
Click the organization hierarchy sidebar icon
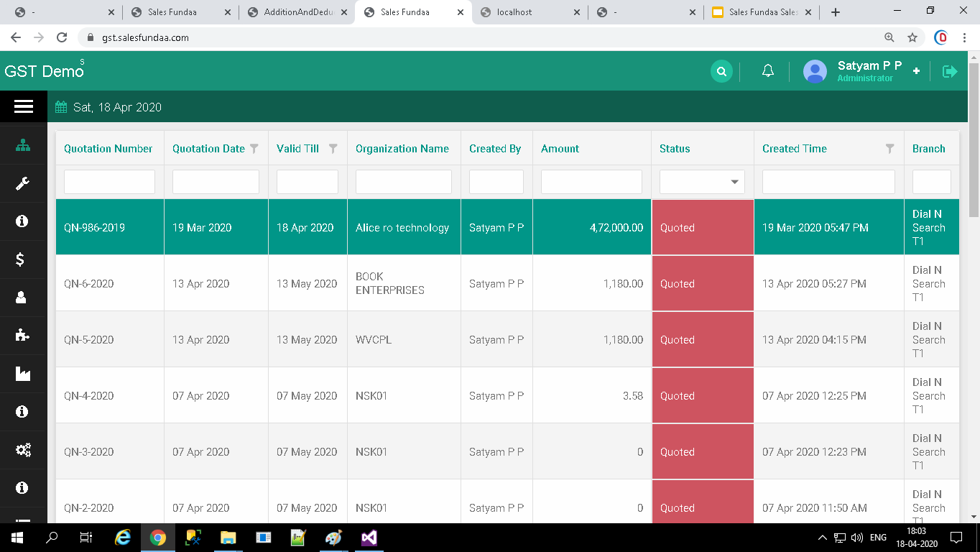tap(23, 145)
